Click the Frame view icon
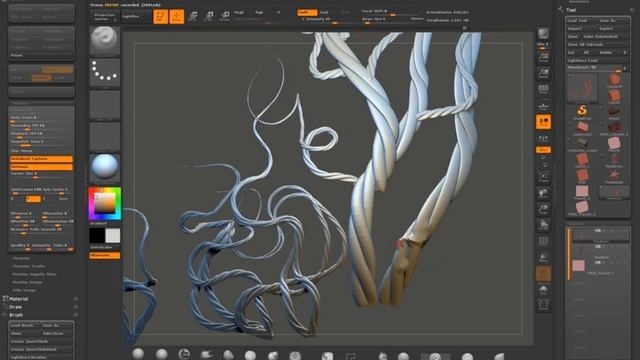The width and height of the screenshot is (640, 360). (543, 177)
